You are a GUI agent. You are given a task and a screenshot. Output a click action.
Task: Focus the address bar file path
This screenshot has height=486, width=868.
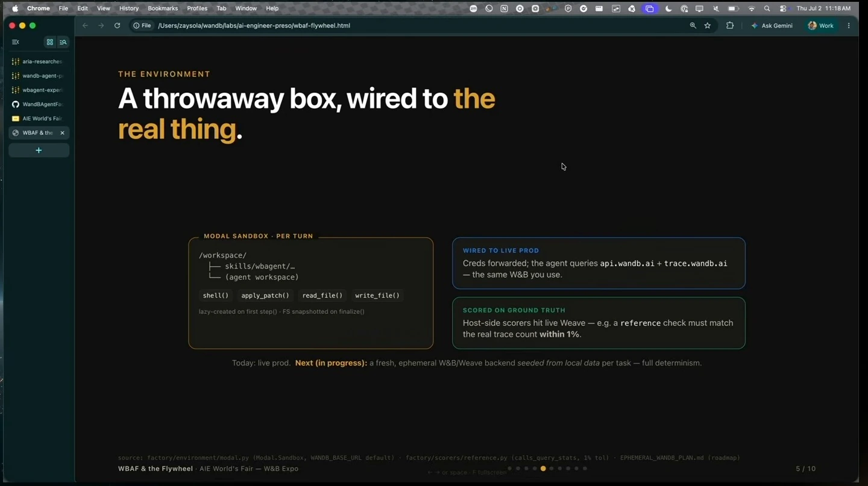pos(254,25)
